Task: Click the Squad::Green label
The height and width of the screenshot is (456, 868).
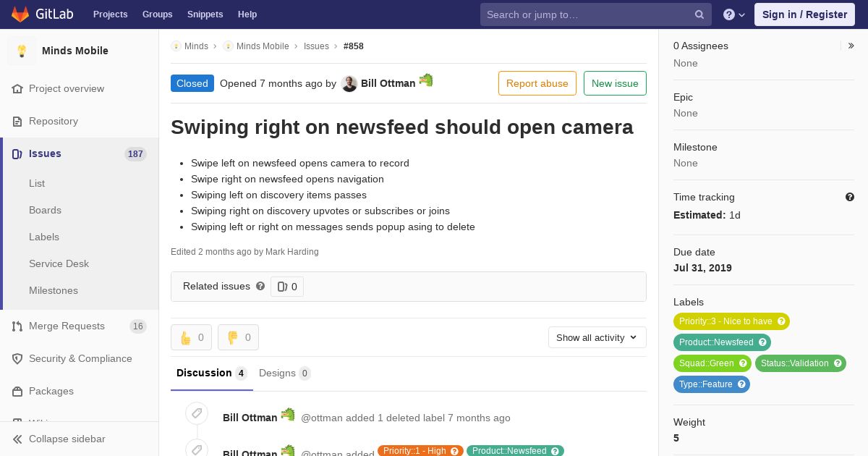Action: [x=712, y=363]
